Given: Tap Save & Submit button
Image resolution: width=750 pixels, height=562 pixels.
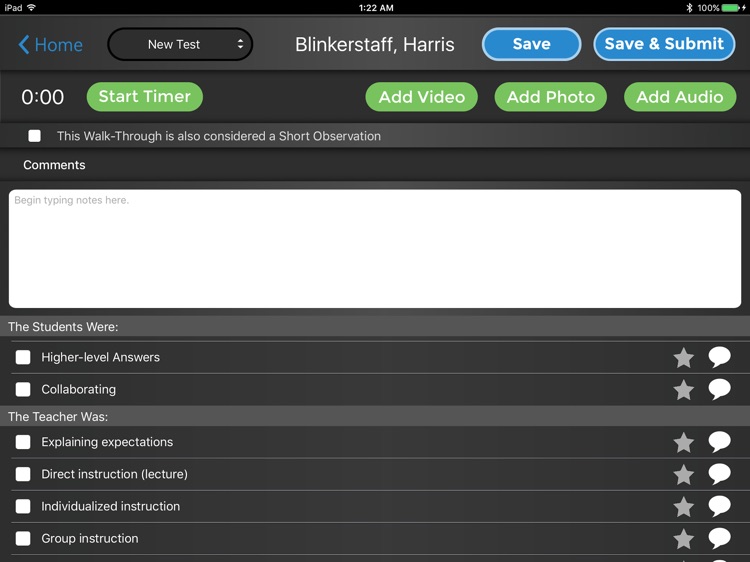Looking at the screenshot, I should pyautogui.click(x=664, y=44).
